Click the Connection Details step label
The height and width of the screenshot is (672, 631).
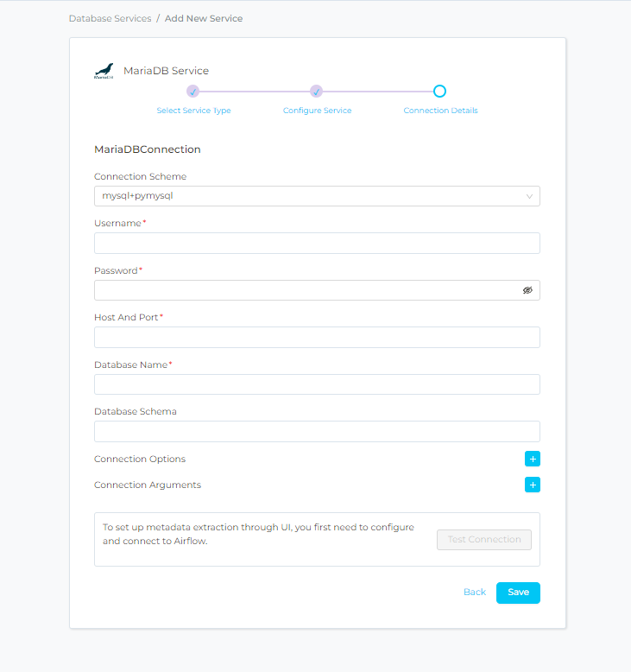tap(440, 111)
